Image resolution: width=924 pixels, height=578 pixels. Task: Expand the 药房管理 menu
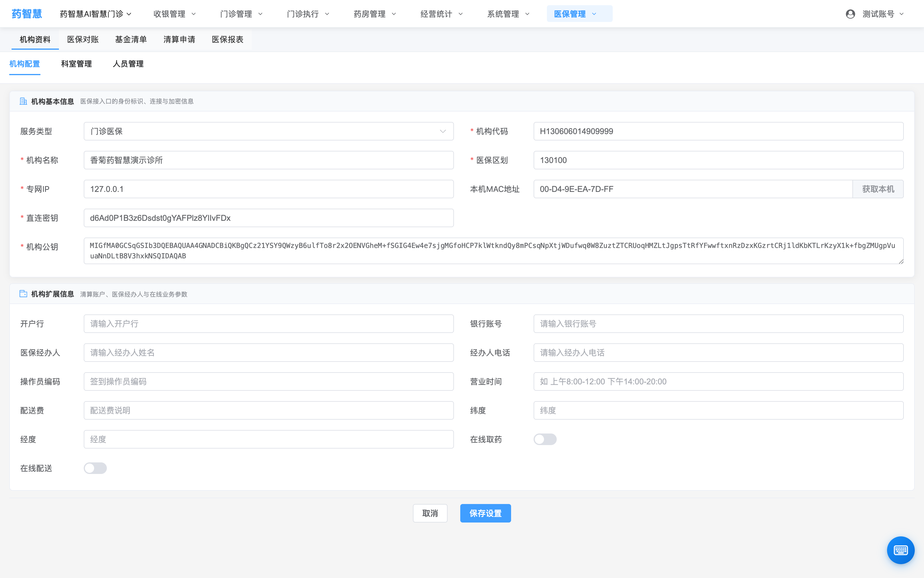click(x=375, y=14)
